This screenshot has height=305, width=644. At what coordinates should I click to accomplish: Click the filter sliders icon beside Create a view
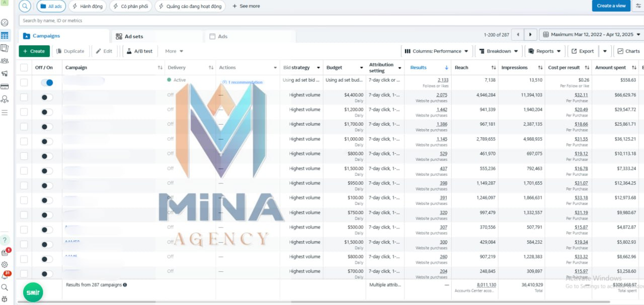(638, 6)
